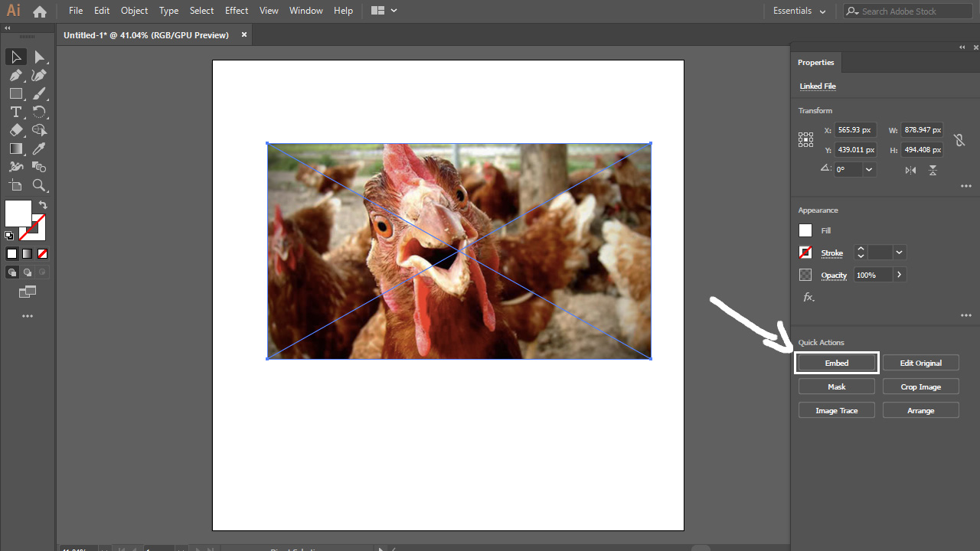Enable Draw Normal mode
The height and width of the screenshot is (551, 980).
coord(12,272)
